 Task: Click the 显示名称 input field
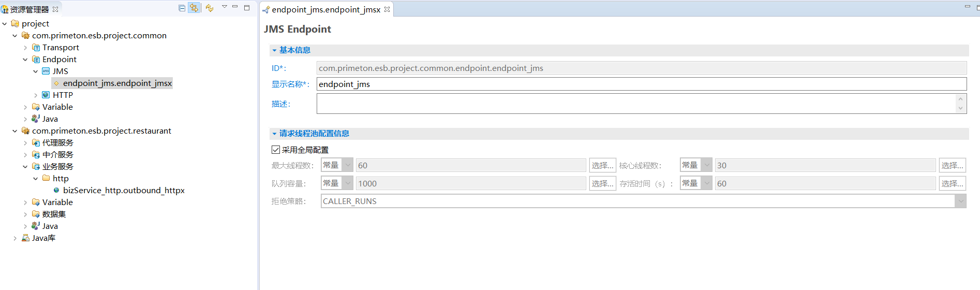[x=641, y=84]
